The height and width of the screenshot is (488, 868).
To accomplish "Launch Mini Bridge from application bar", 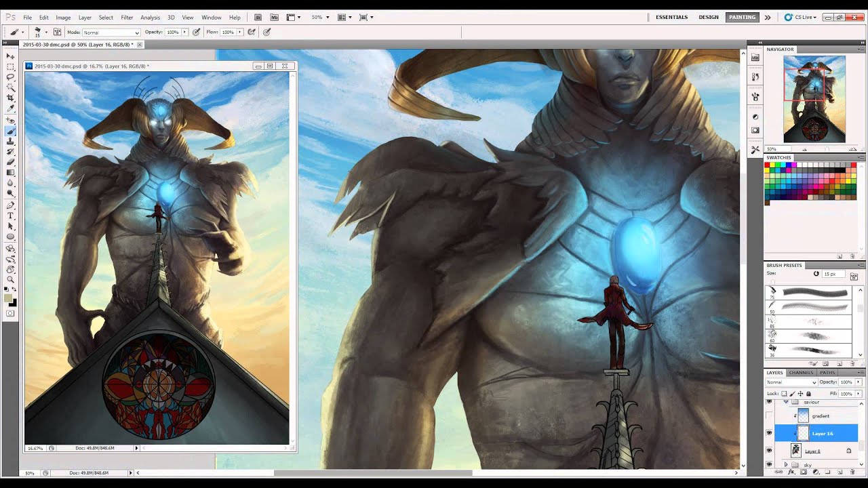I will [x=274, y=17].
